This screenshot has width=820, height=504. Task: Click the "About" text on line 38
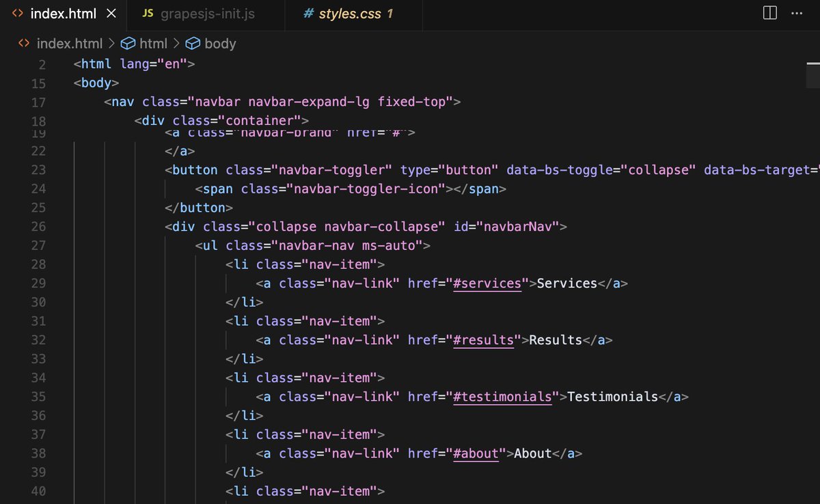533,453
